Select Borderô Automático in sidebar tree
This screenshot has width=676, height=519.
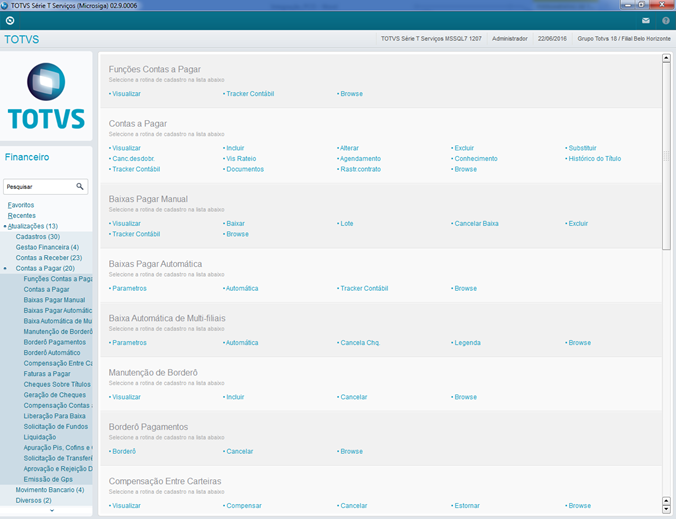coord(52,353)
